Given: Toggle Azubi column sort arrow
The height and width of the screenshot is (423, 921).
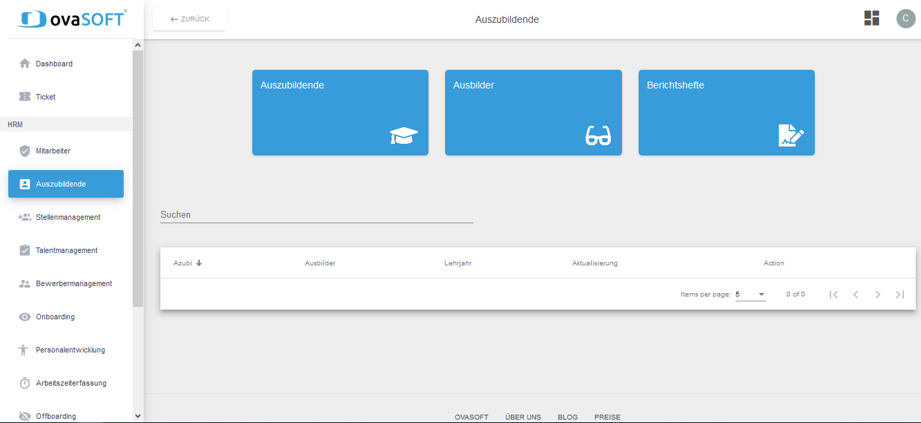Looking at the screenshot, I should pyautogui.click(x=199, y=263).
